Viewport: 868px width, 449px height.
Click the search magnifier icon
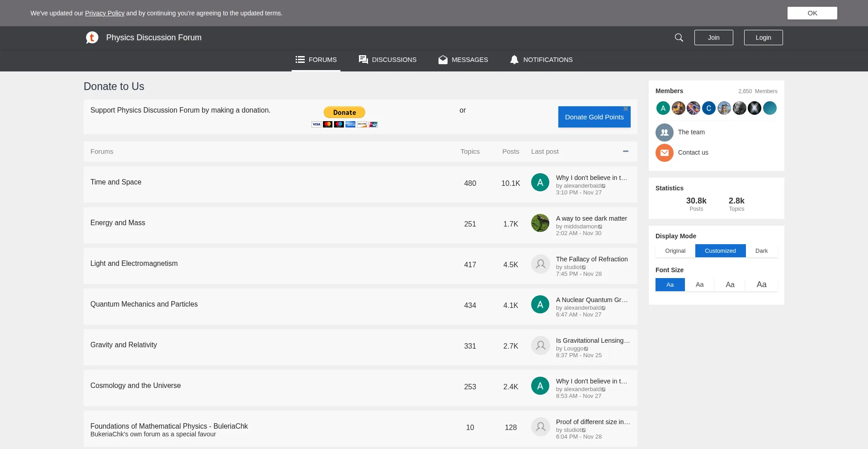coord(679,38)
